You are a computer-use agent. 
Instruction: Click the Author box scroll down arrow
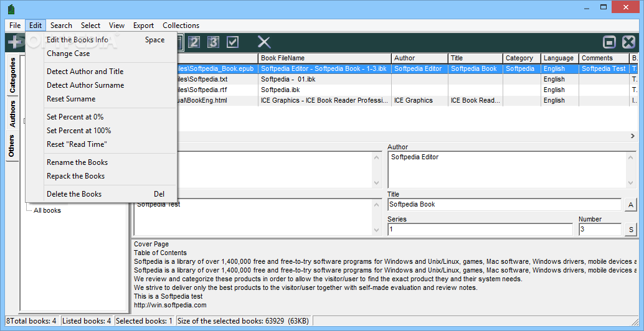coord(632,183)
